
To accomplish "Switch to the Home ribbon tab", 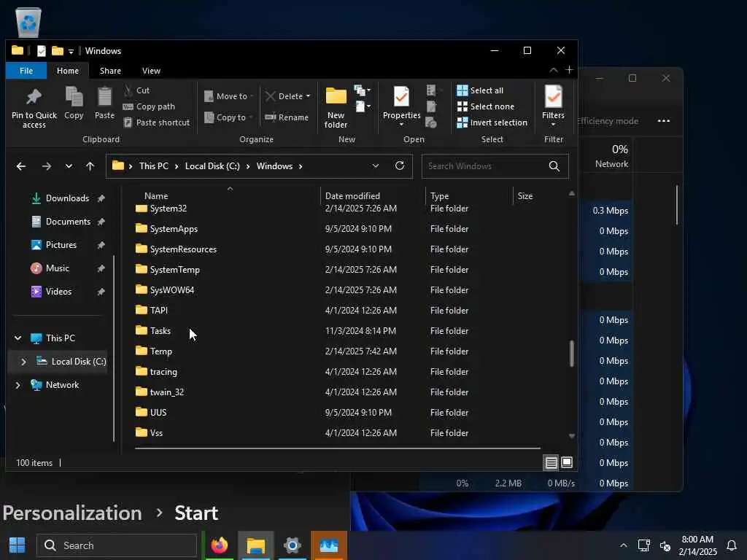I will [68, 71].
